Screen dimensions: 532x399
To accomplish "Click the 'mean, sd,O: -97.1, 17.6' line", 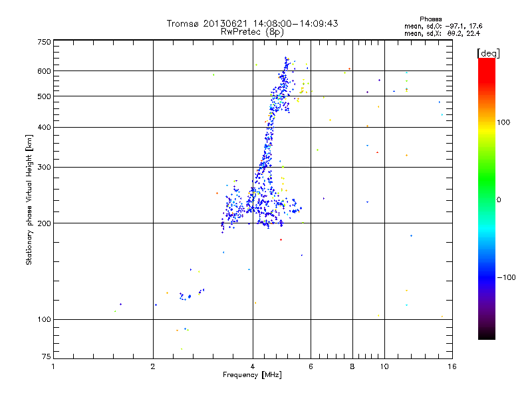I will coord(443,27).
